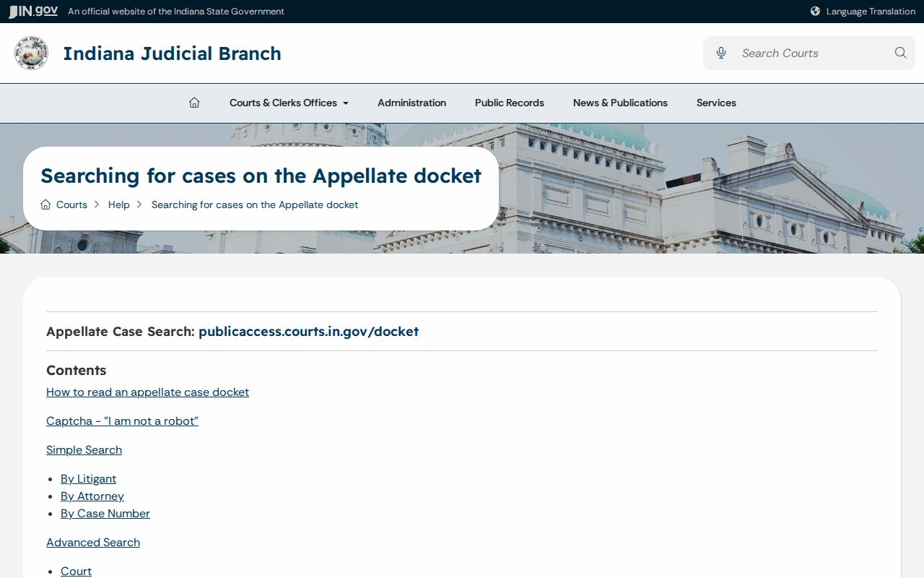Go to the home icon in navigation bar
This screenshot has height=578, width=924.
click(x=194, y=103)
